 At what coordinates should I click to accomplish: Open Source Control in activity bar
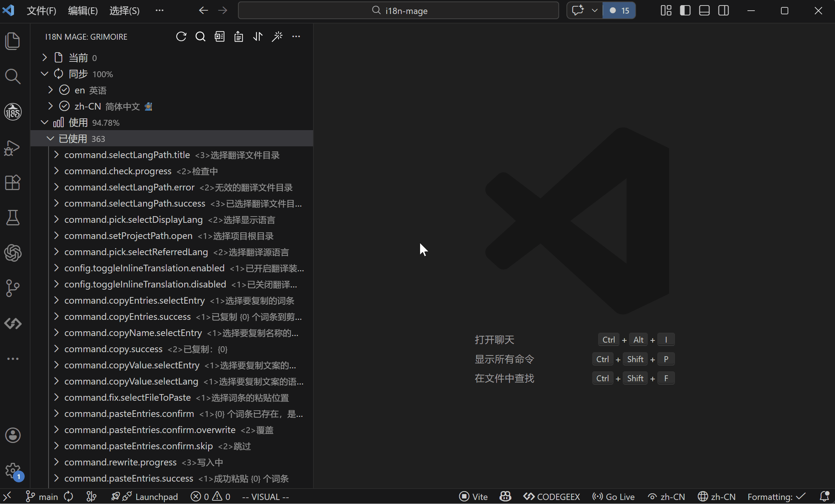13,288
